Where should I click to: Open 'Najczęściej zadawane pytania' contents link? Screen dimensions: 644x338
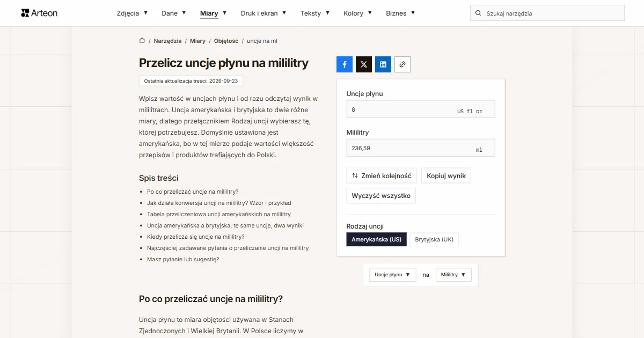[228, 248]
